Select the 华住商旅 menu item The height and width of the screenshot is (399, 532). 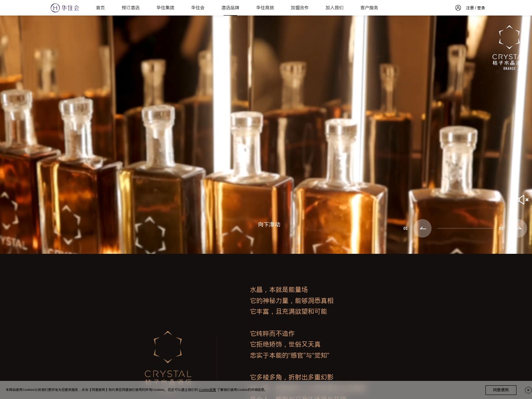tap(265, 8)
